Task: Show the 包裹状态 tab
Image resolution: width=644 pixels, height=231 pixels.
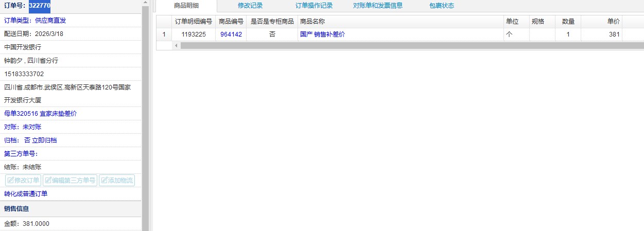Action: (x=441, y=6)
